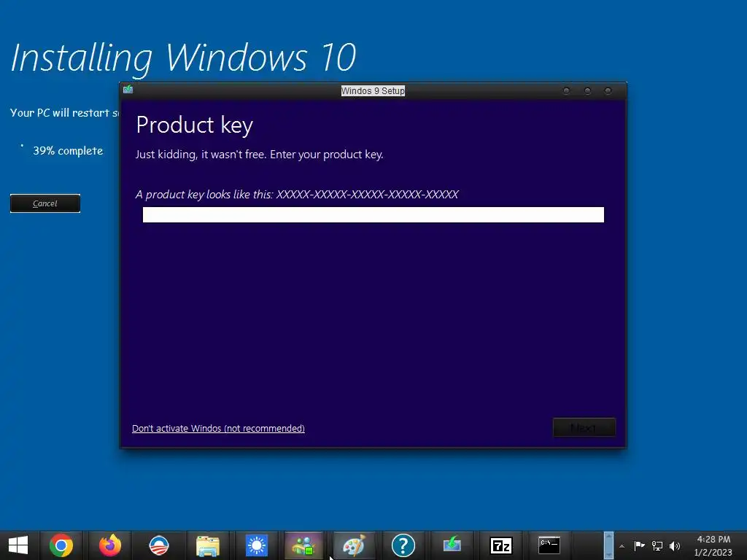Click the Installing Windows 10 heading
This screenshot has height=560, width=747.
pyautogui.click(x=183, y=58)
